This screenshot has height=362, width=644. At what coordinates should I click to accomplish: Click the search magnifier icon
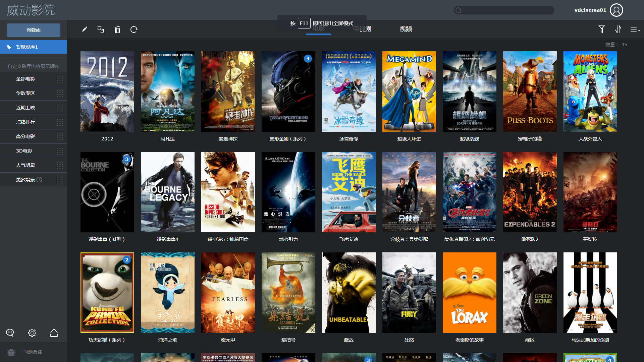(x=459, y=10)
